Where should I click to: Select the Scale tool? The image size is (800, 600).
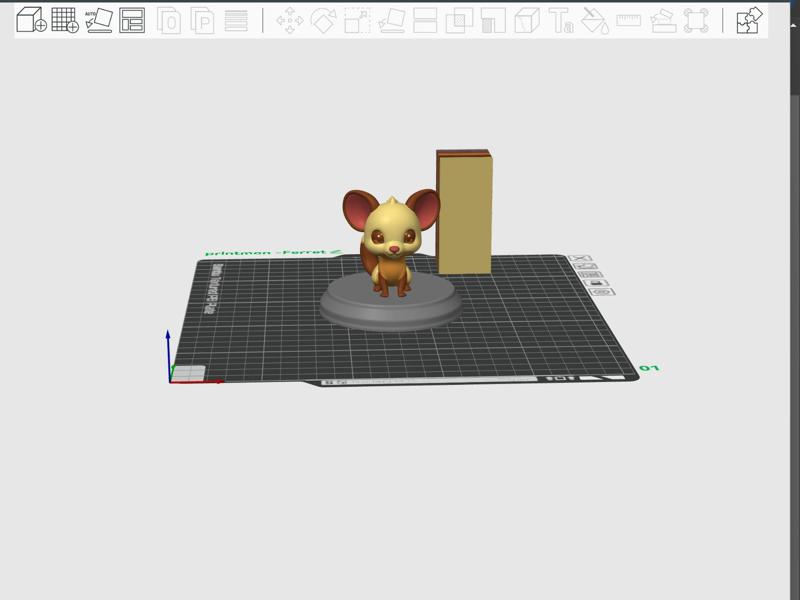click(x=357, y=20)
